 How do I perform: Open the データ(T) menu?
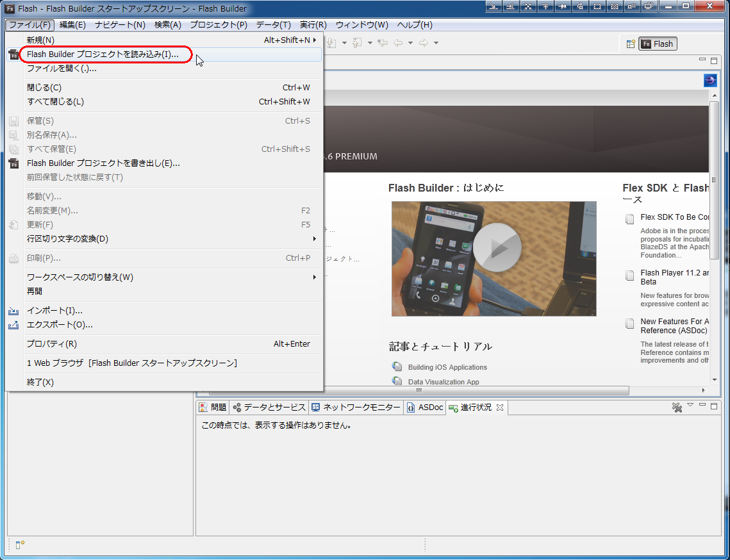(x=273, y=25)
